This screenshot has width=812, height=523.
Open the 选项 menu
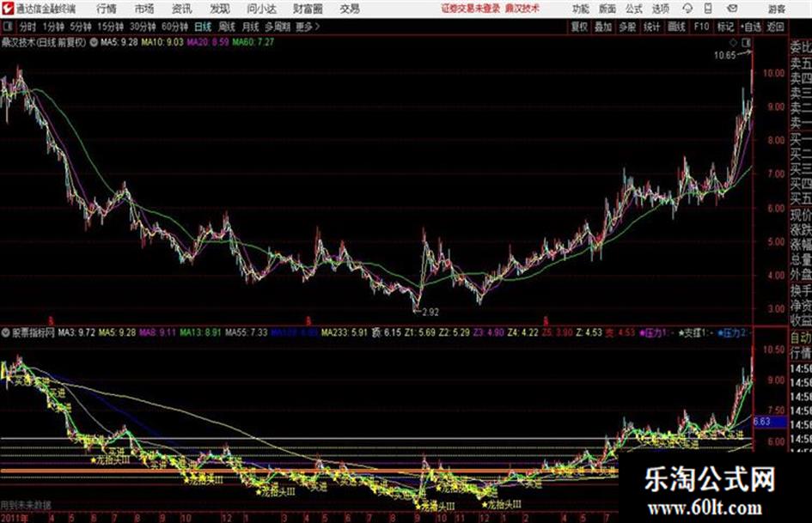point(660,9)
